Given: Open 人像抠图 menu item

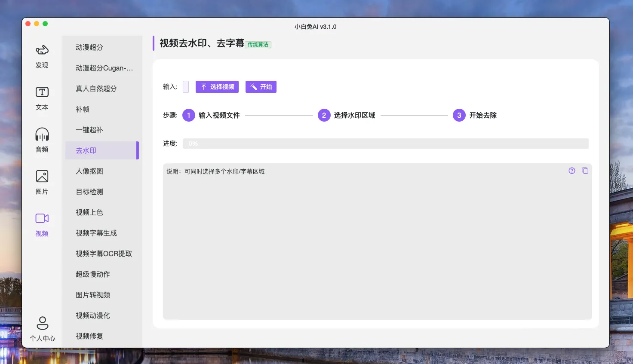Looking at the screenshot, I should click(102, 171).
